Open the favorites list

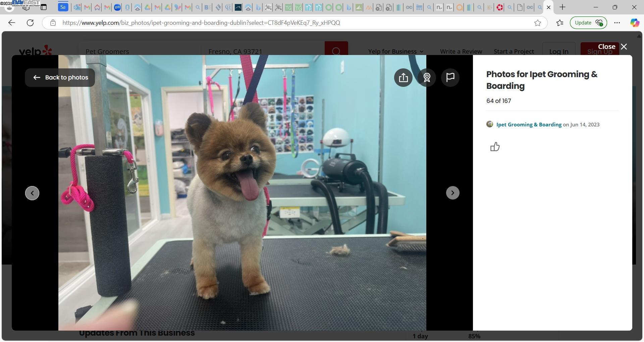tap(559, 23)
